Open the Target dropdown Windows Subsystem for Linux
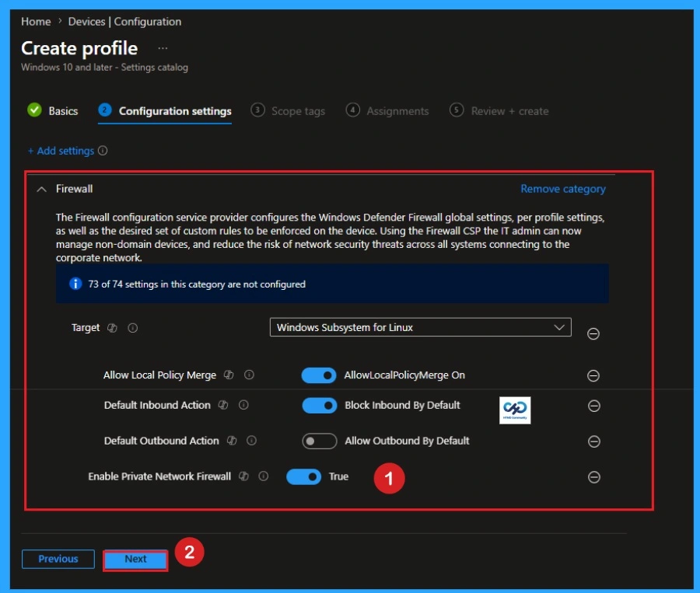The image size is (700, 593). pos(421,327)
